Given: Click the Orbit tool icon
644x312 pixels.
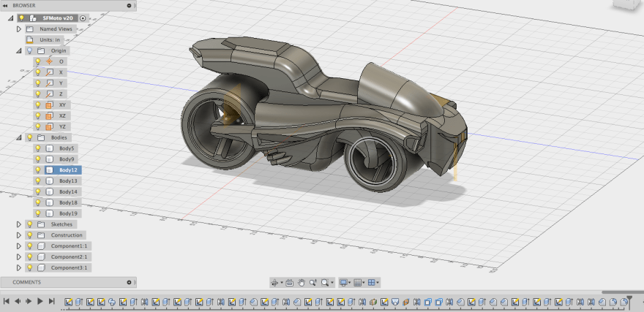Looking at the screenshot, I should [275, 282].
